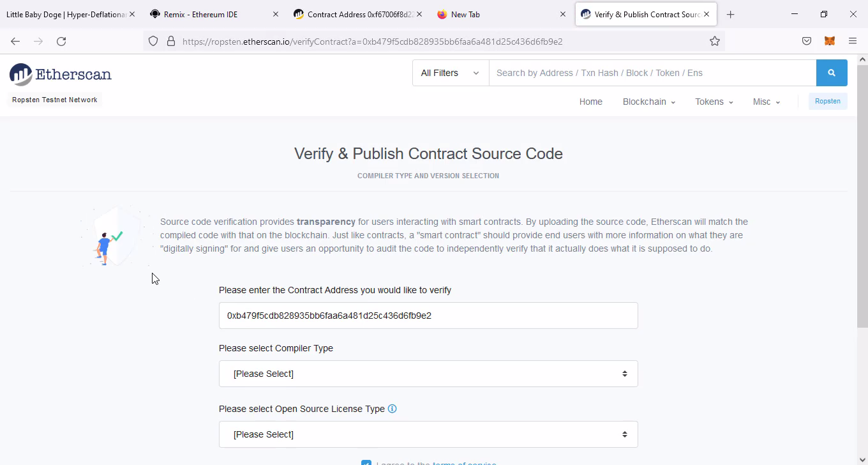Open the MetaMask fox extension
Screen dimensions: 868x465
click(x=829, y=42)
